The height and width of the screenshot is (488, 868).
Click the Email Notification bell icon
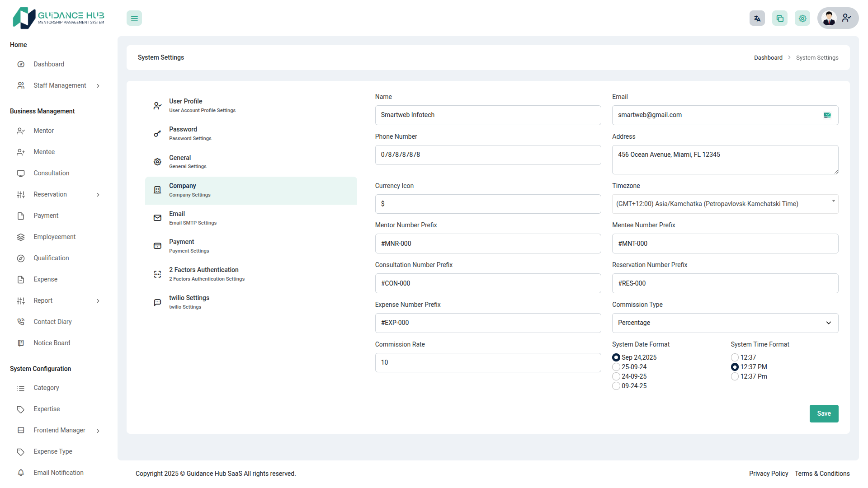tap(21, 473)
